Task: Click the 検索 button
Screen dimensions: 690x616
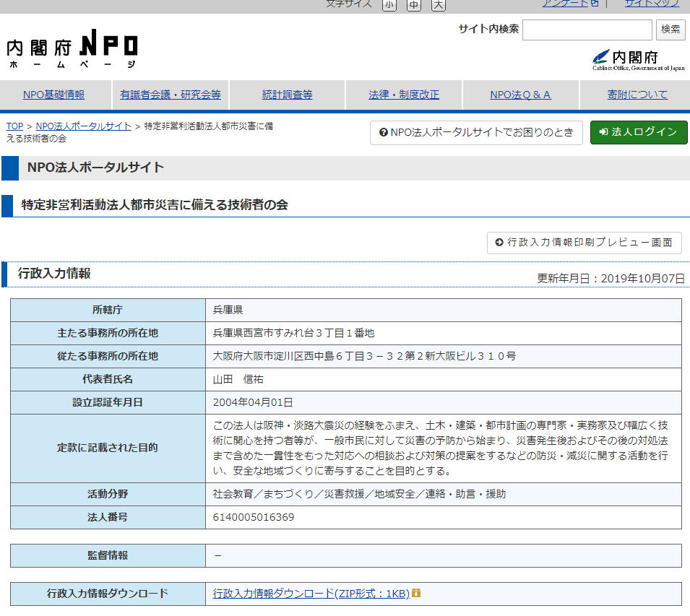Action: click(x=670, y=30)
